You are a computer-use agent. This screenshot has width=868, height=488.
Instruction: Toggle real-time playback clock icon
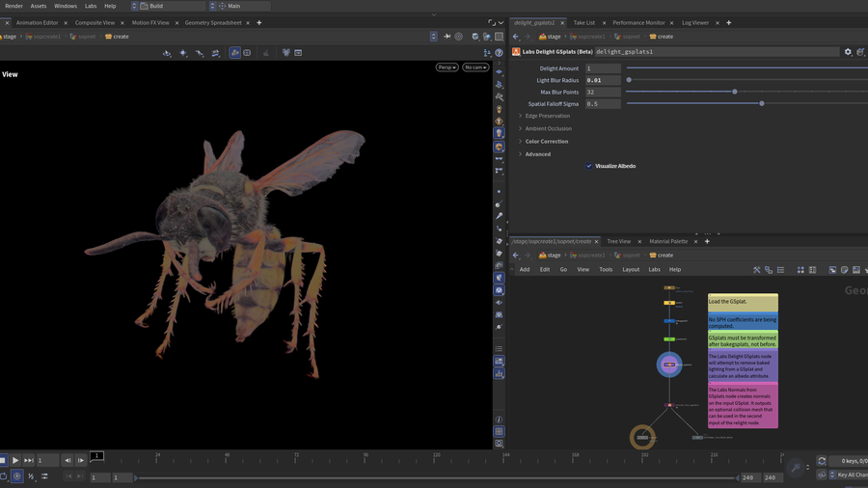click(17, 476)
